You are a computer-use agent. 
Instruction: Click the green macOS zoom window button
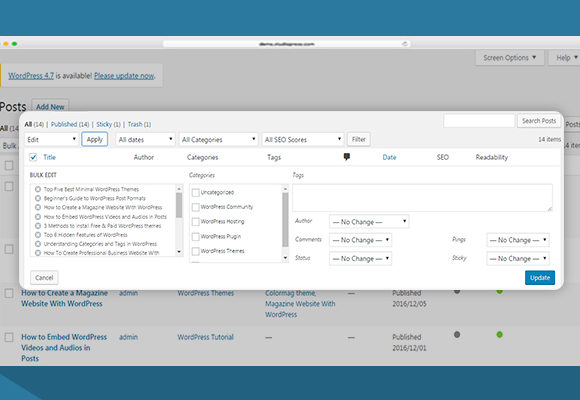14,44
